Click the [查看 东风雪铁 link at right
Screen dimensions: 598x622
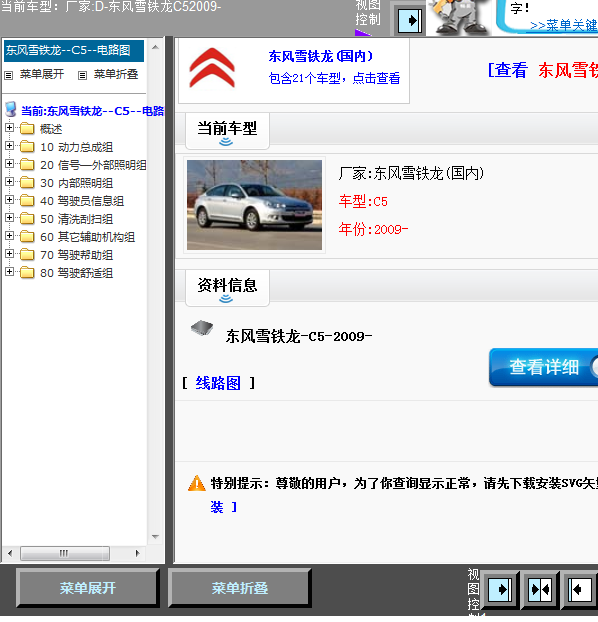[542, 70]
